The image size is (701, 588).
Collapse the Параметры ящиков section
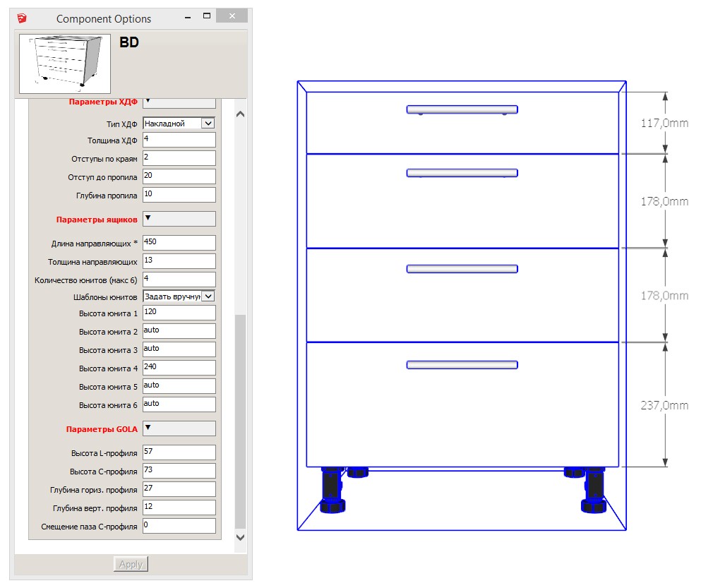(179, 219)
